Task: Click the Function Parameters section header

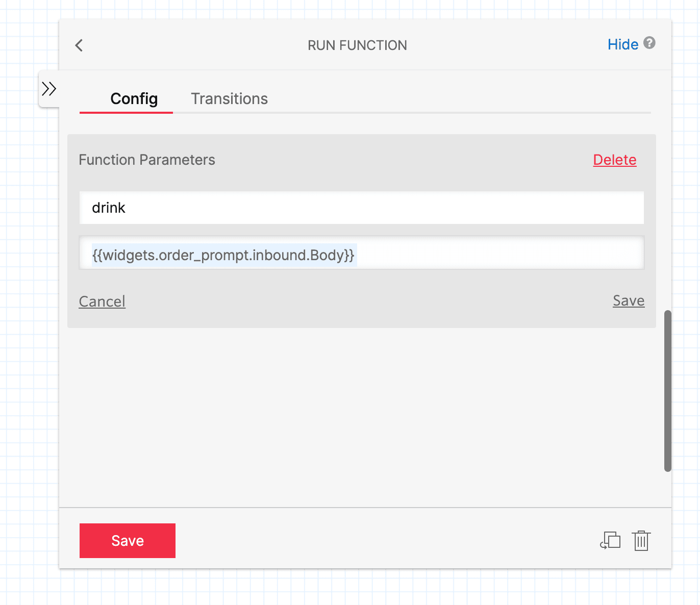Action: click(147, 160)
